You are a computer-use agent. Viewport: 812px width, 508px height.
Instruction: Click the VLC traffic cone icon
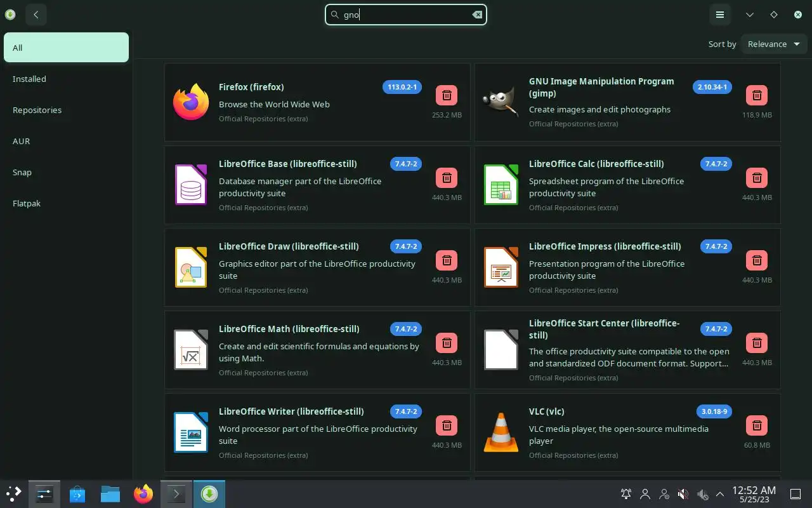(501, 432)
